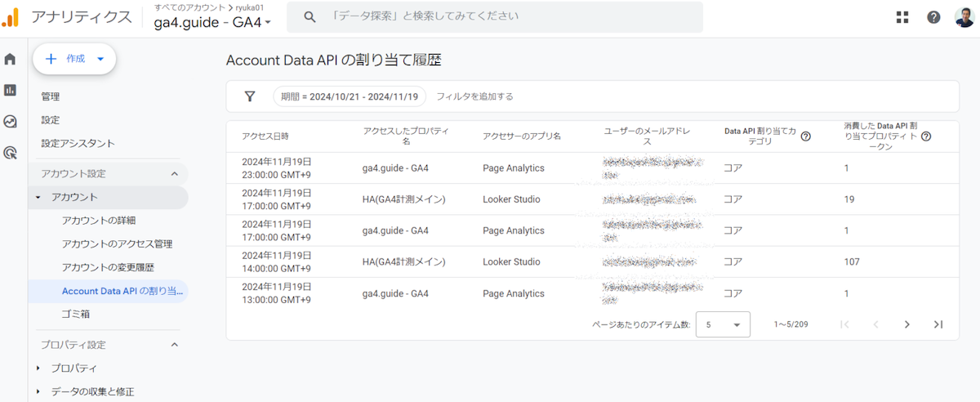Click the search magnifier icon
This screenshot has height=402, width=980.
click(x=310, y=16)
